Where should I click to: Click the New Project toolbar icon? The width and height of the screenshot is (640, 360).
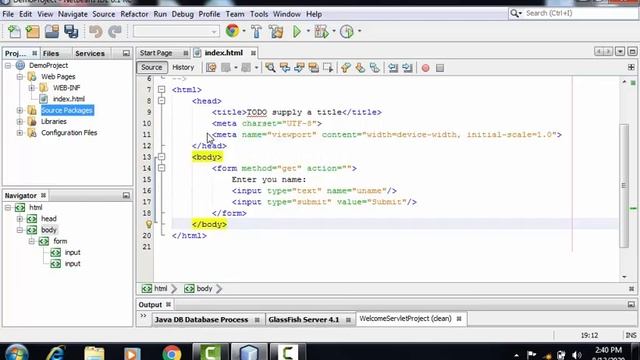point(33,31)
